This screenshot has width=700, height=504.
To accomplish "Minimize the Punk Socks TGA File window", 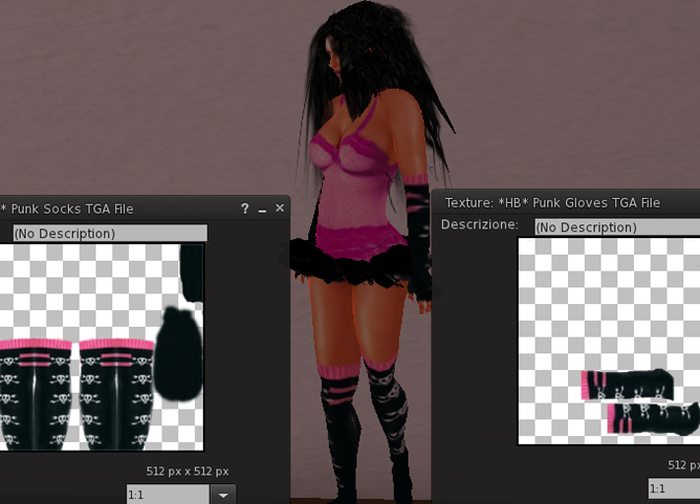I will coord(262,210).
